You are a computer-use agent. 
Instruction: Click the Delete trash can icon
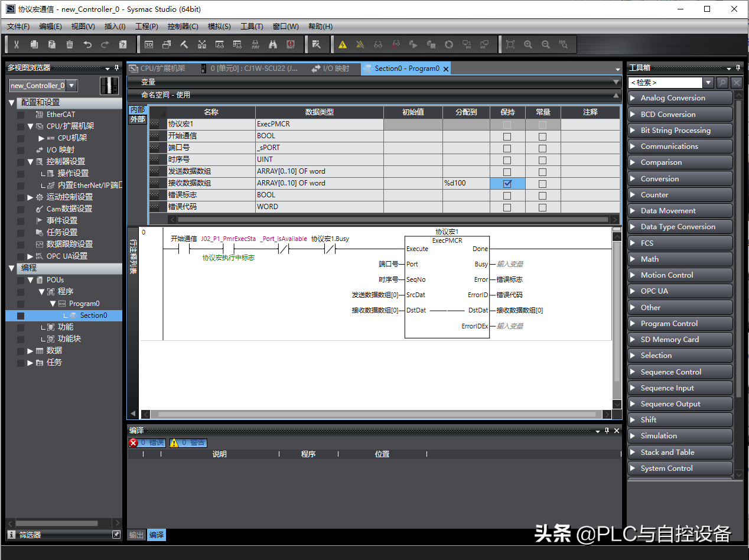coord(70,44)
